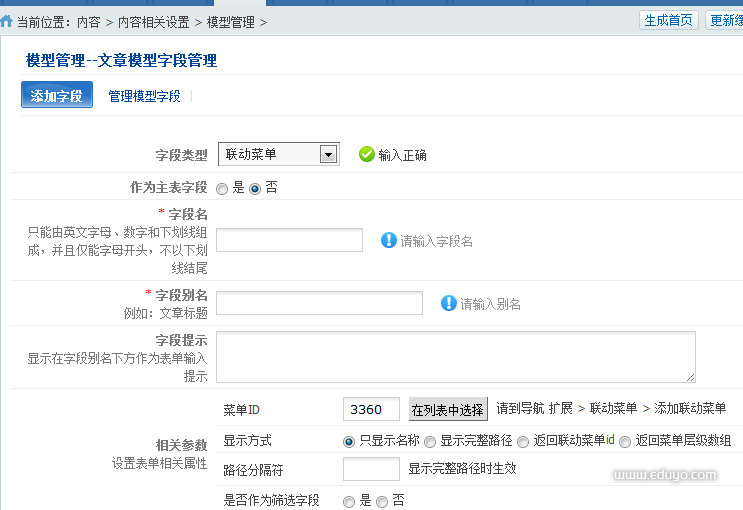Click green checkmark icon beside 输入正确
This screenshot has height=510, width=743.
366,154
